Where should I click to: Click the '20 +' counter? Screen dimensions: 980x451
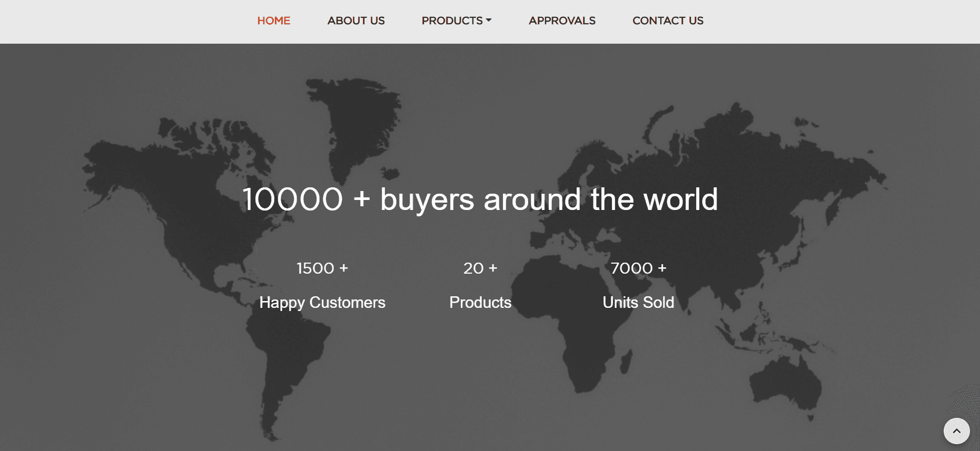(480, 268)
